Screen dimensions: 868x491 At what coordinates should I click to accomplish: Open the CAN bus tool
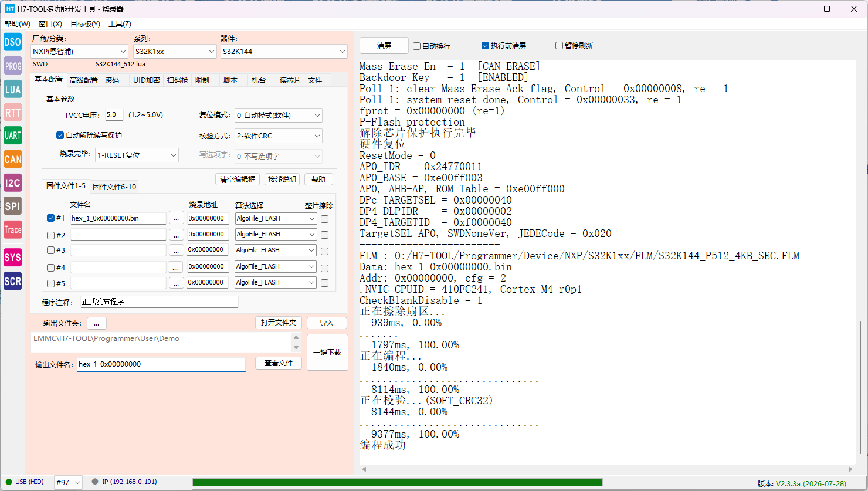click(x=12, y=159)
